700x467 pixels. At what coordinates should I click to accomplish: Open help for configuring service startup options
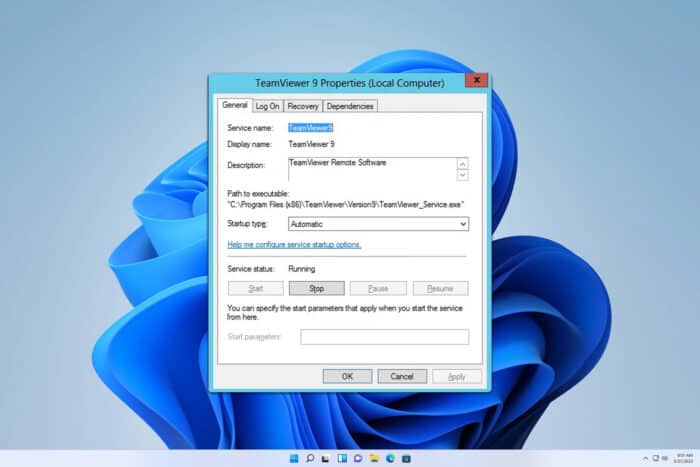pyautogui.click(x=294, y=245)
